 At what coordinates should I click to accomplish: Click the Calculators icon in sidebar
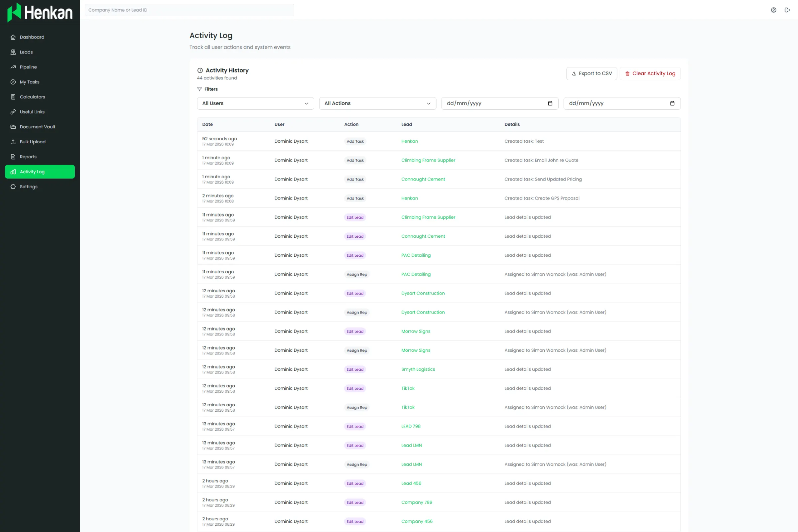point(13,97)
